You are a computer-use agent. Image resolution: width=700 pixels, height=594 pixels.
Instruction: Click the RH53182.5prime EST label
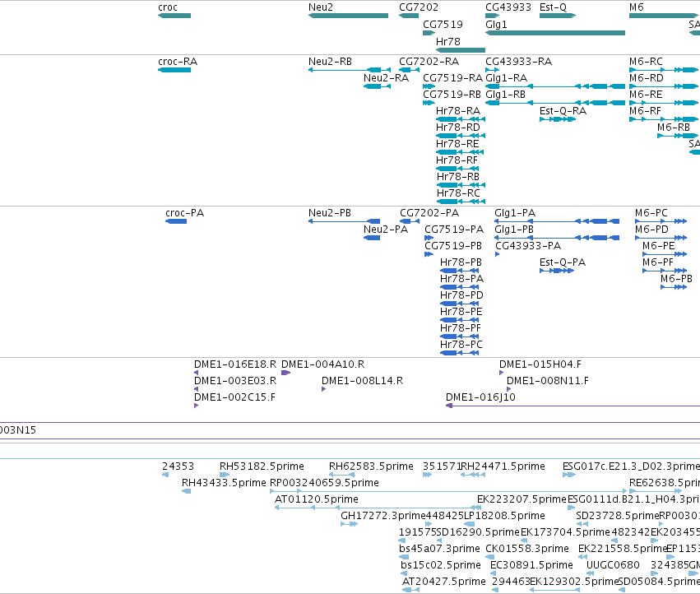pos(262,466)
